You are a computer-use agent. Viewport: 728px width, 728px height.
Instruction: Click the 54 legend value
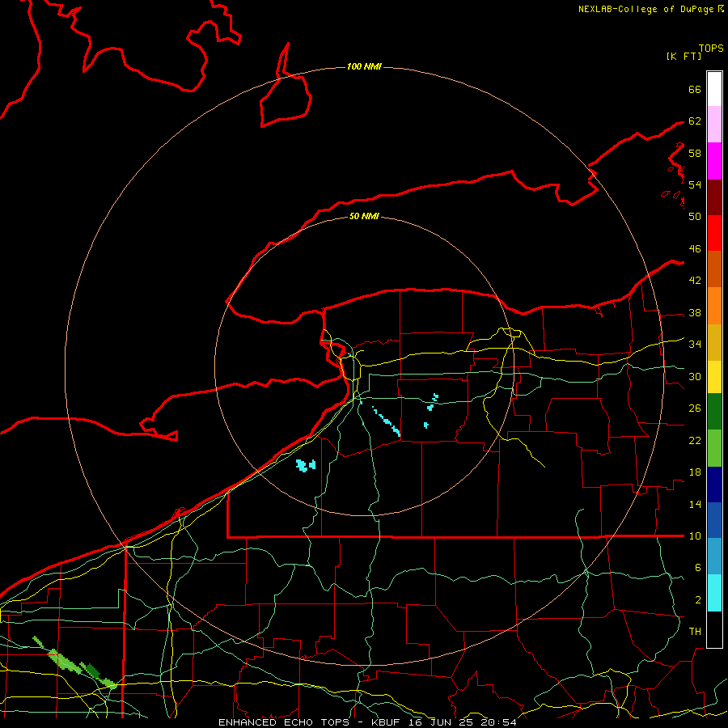click(x=695, y=184)
